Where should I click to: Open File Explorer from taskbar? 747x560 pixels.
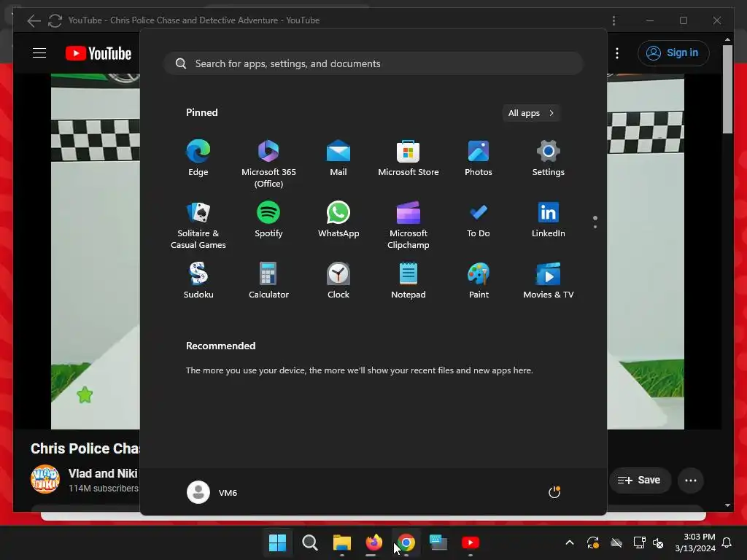(342, 542)
